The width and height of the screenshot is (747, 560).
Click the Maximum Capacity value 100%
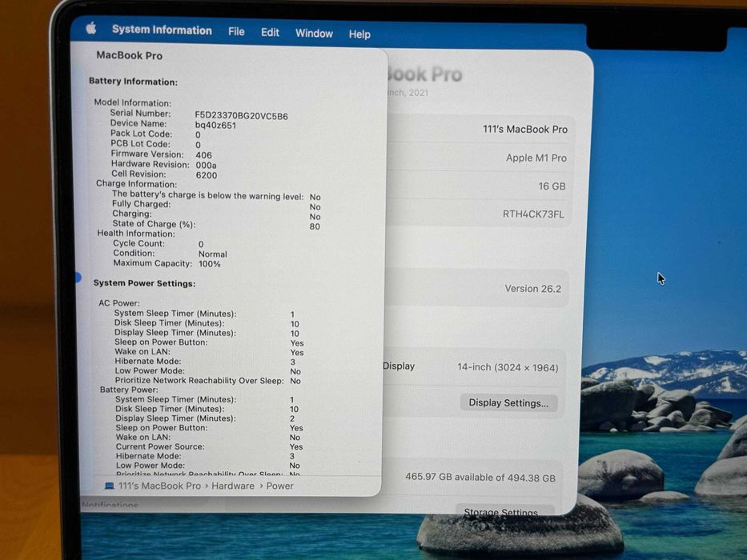209,264
